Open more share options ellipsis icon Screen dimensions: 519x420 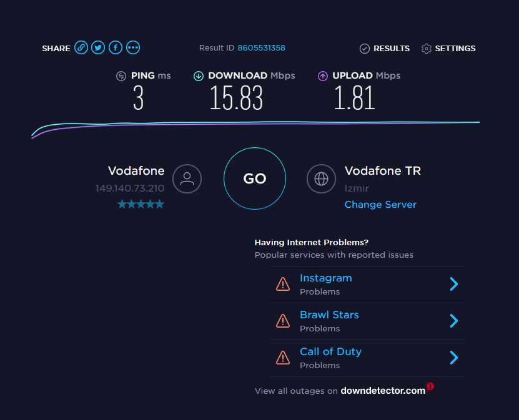tap(133, 47)
